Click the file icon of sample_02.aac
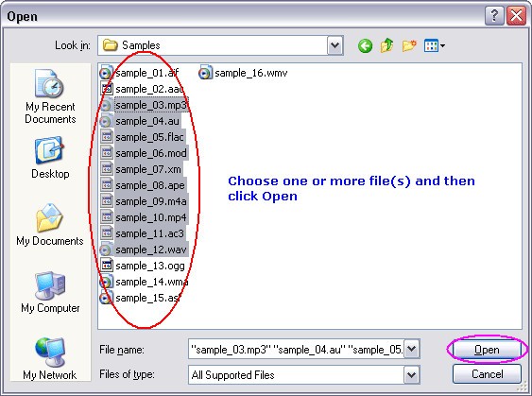 coord(107,89)
